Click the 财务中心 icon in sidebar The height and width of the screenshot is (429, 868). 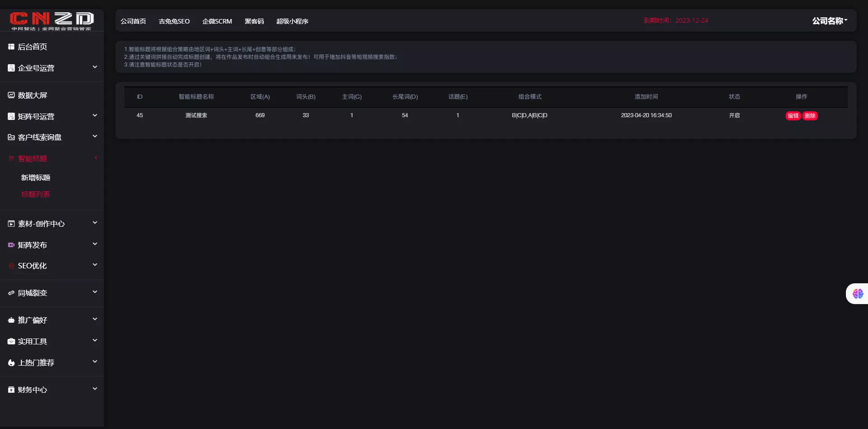[x=11, y=390]
